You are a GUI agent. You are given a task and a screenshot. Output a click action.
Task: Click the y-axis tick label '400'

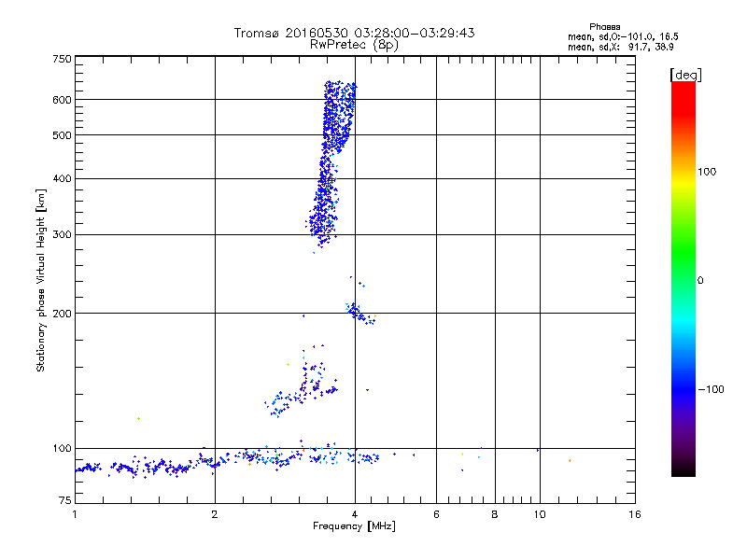[62, 179]
